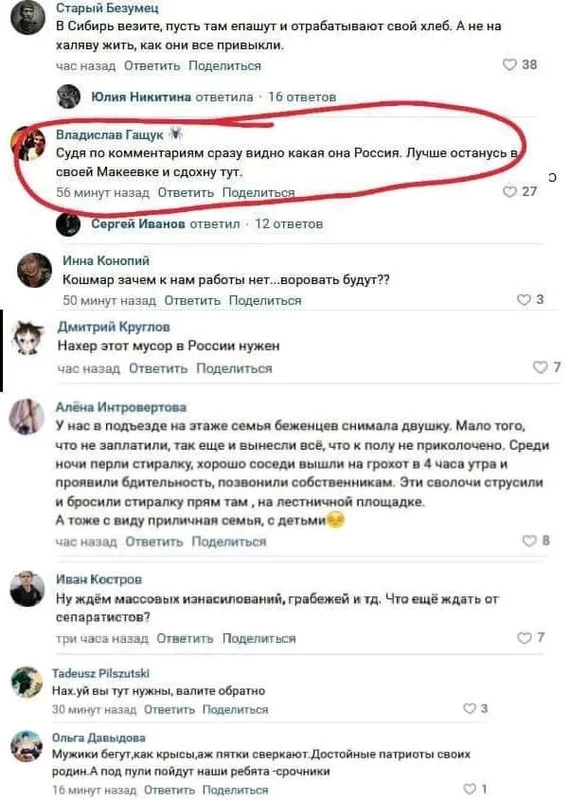Like Инна Конопий's comment heart

(524, 299)
